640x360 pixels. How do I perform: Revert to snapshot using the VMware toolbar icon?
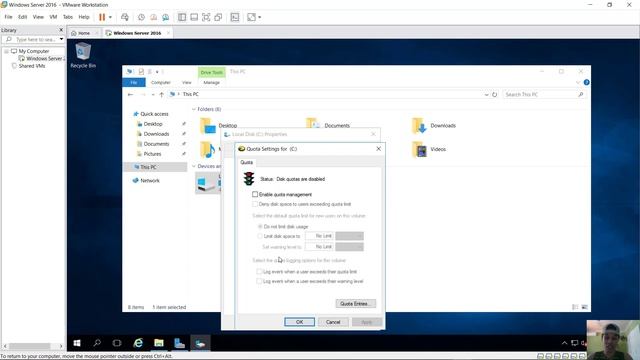(153, 17)
